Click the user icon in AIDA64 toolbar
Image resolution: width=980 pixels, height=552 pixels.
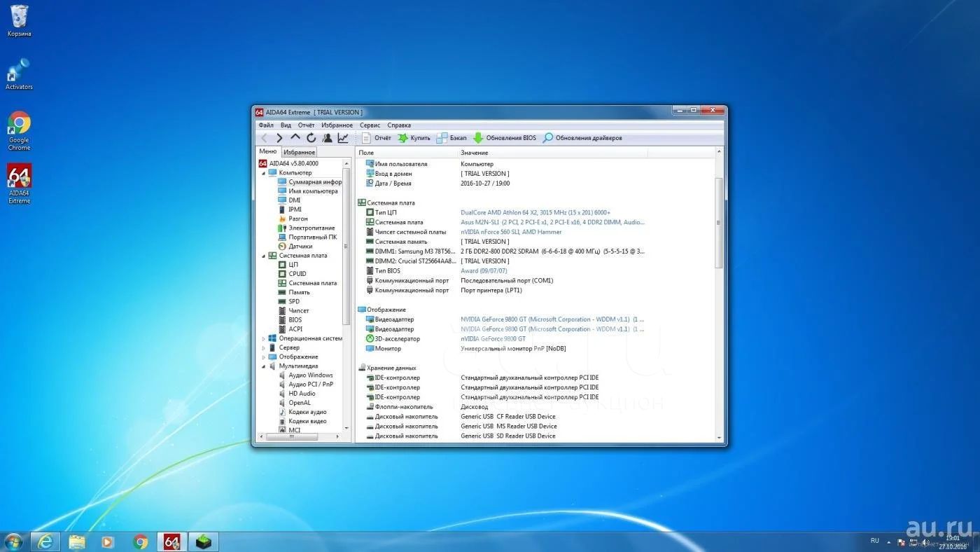click(x=327, y=138)
